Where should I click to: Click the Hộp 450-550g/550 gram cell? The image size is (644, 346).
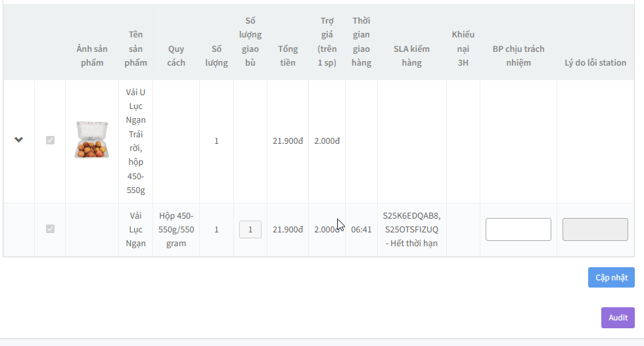[176, 229]
